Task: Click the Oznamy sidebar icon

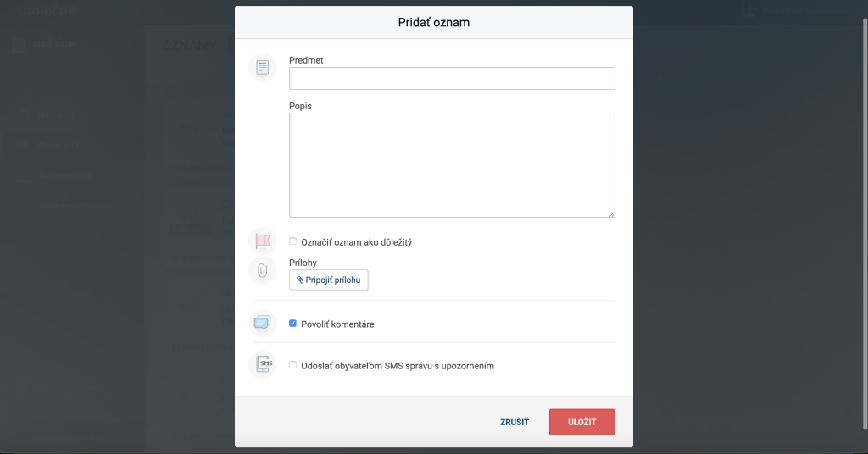Action: [23, 146]
